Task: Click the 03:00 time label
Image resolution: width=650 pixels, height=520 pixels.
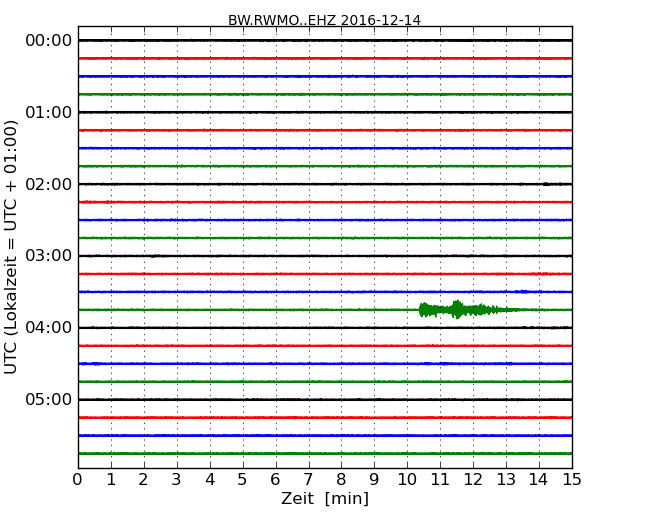Action: [x=49, y=256]
